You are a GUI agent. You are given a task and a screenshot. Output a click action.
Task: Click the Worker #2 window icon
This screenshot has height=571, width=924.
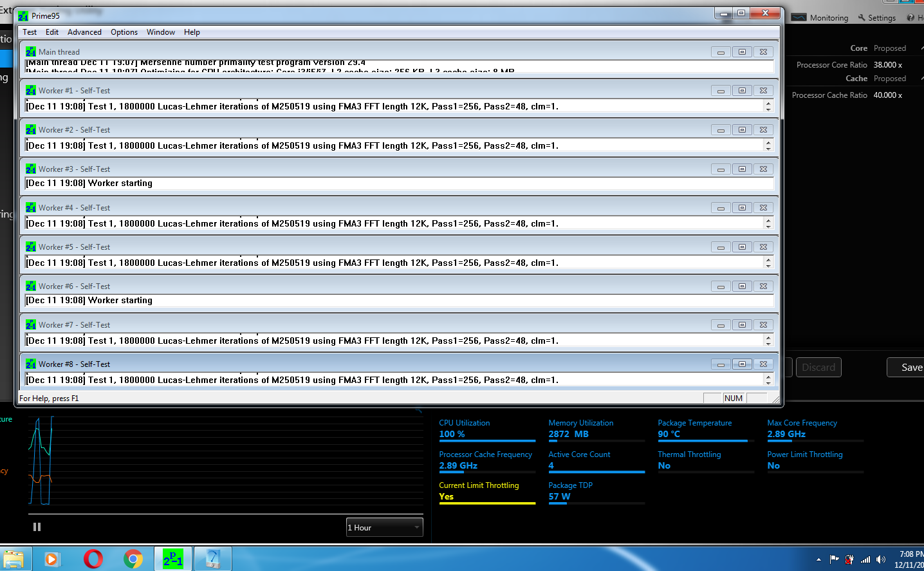point(31,129)
